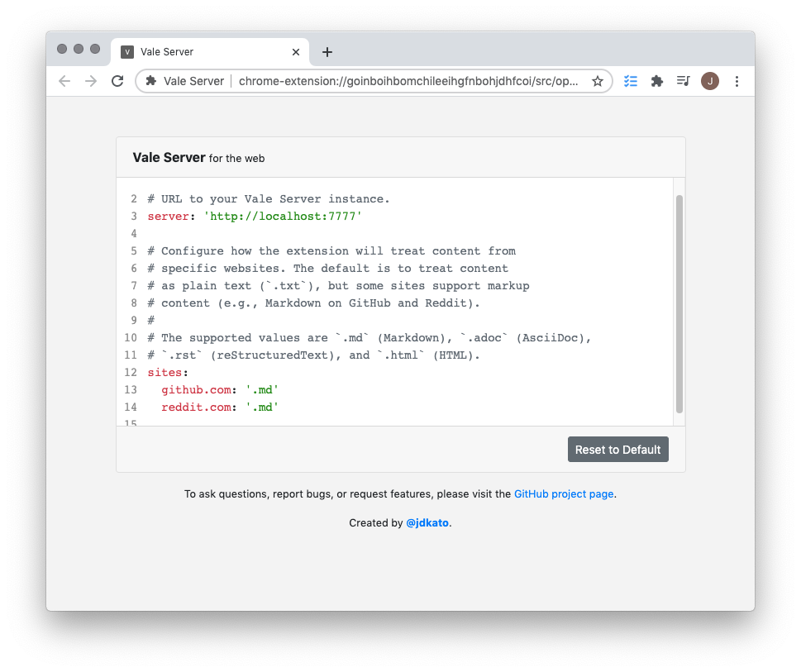Open a new tab with plus button
Viewport: 801px width, 672px height.
click(327, 52)
